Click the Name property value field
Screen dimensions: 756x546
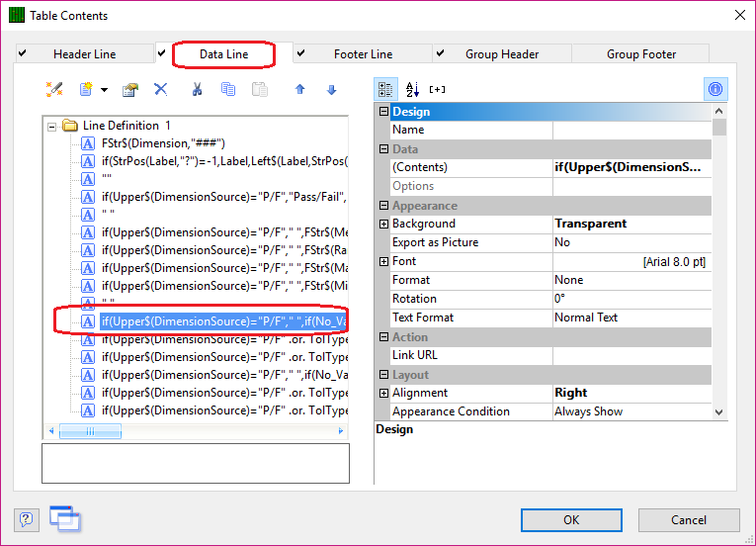(632, 130)
